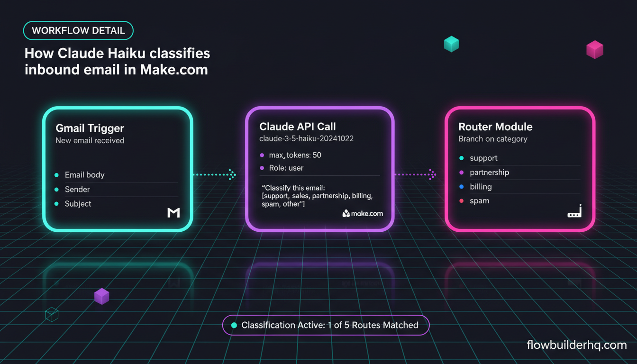Click the Claude API Call title
Image resolution: width=637 pixels, height=364 pixels.
(298, 127)
